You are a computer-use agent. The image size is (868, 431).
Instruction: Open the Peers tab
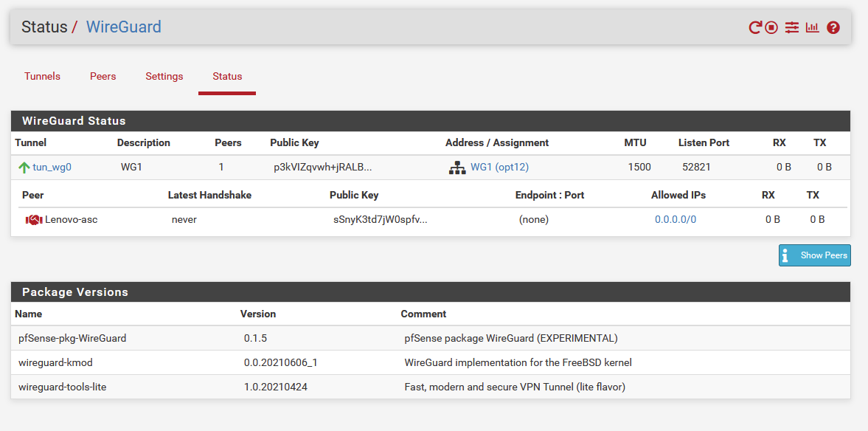coord(103,76)
